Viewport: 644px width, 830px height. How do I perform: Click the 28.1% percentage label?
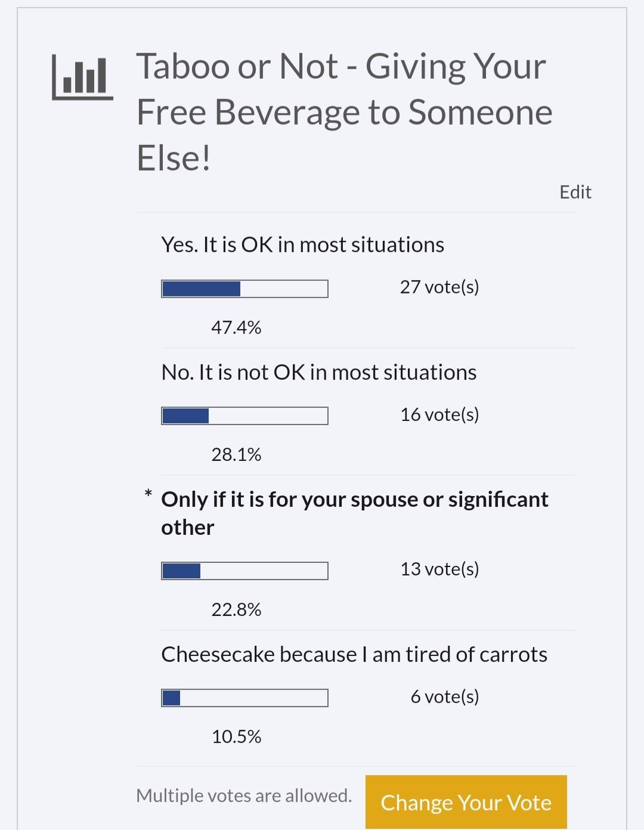(x=236, y=455)
